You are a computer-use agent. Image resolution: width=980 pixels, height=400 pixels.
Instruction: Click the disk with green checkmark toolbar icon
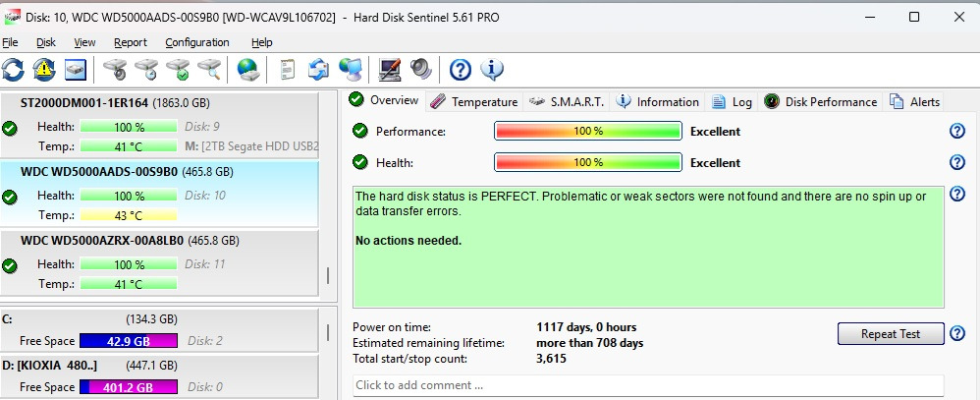178,70
